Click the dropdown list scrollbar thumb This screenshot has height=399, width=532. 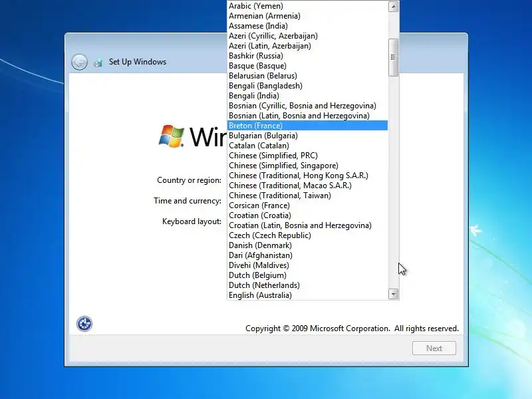pos(393,57)
